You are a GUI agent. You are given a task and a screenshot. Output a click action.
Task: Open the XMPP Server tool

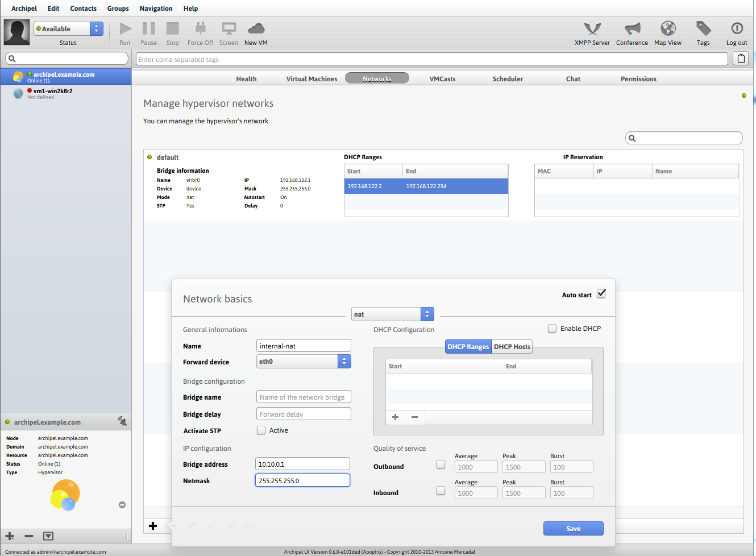592,28
